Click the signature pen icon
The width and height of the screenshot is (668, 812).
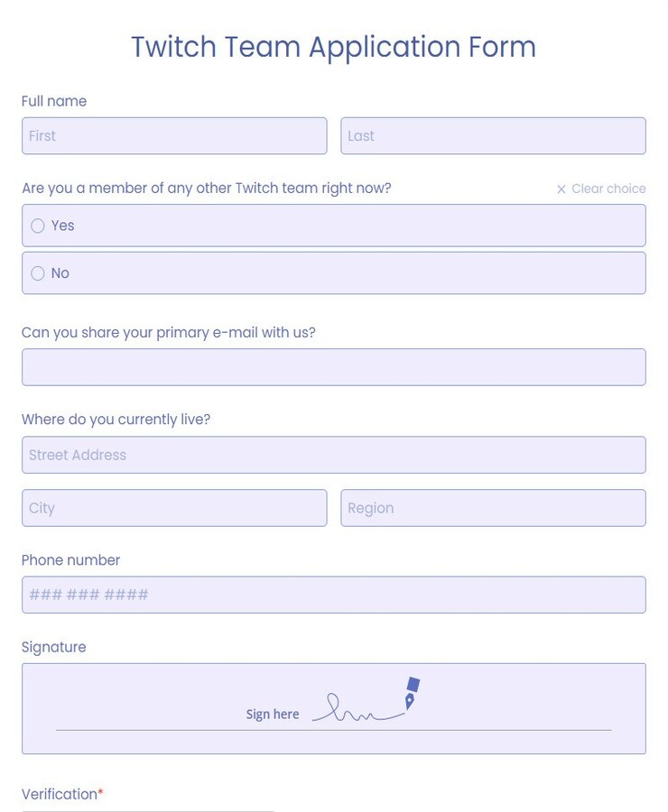point(412,693)
